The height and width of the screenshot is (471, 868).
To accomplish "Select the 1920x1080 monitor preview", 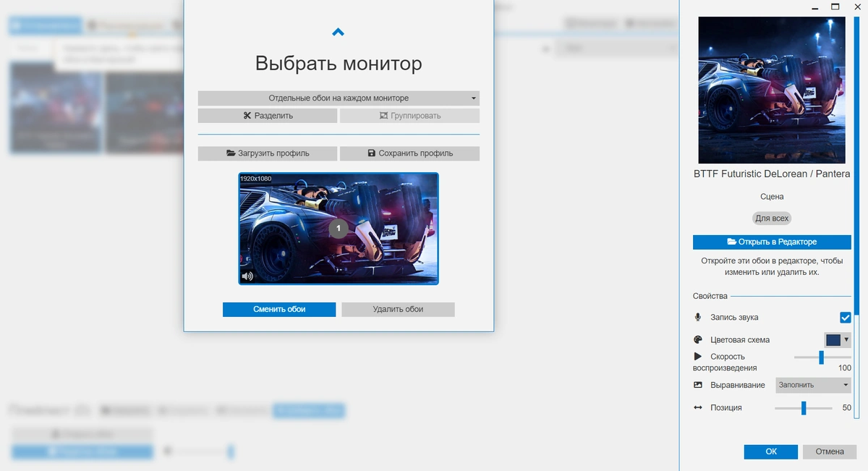I will pyautogui.click(x=339, y=229).
